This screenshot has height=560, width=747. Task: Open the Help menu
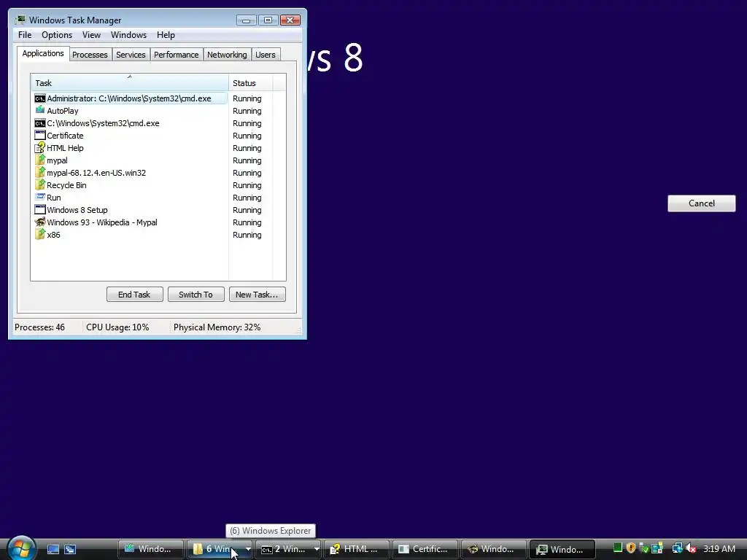click(x=166, y=35)
